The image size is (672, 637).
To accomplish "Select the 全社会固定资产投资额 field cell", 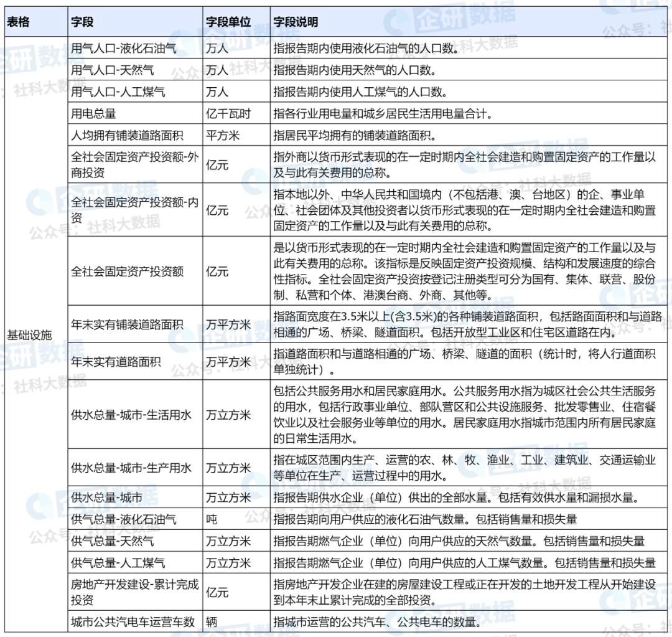I will pyautogui.click(x=135, y=271).
